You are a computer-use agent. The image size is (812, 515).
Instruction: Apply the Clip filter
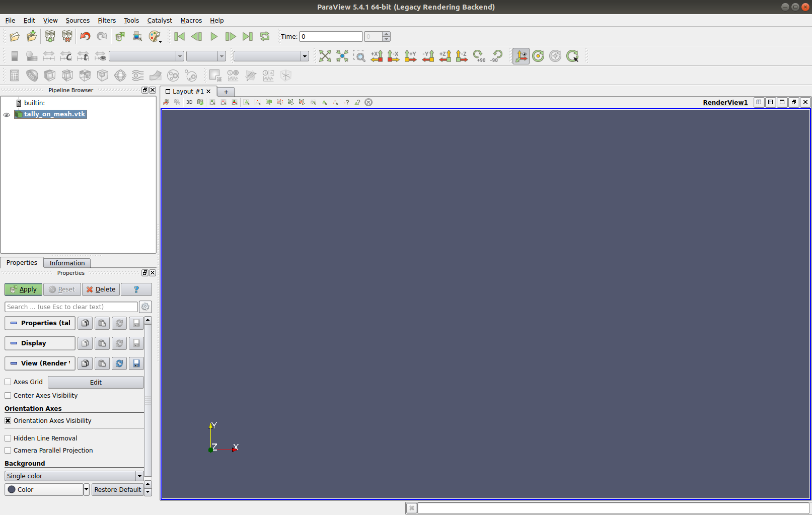tap(50, 76)
